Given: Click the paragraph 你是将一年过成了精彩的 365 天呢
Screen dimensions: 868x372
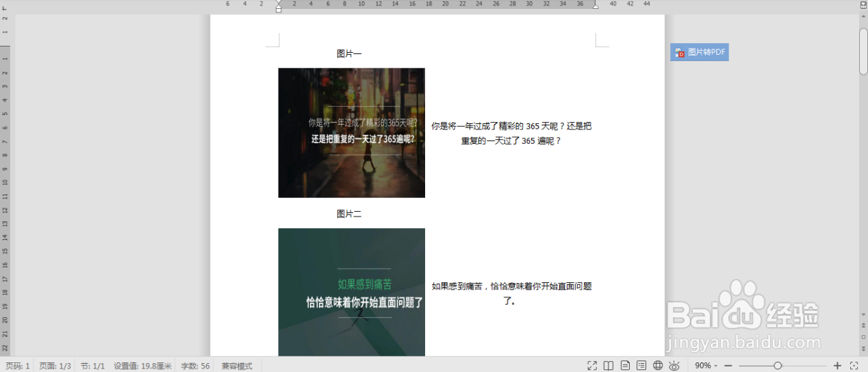Looking at the screenshot, I should click(x=511, y=134).
